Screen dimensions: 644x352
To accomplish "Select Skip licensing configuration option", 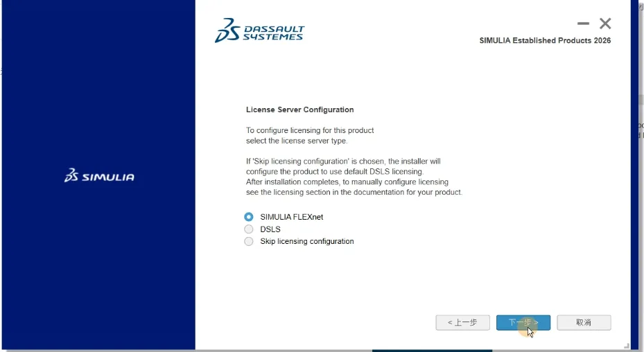I will 248,242.
